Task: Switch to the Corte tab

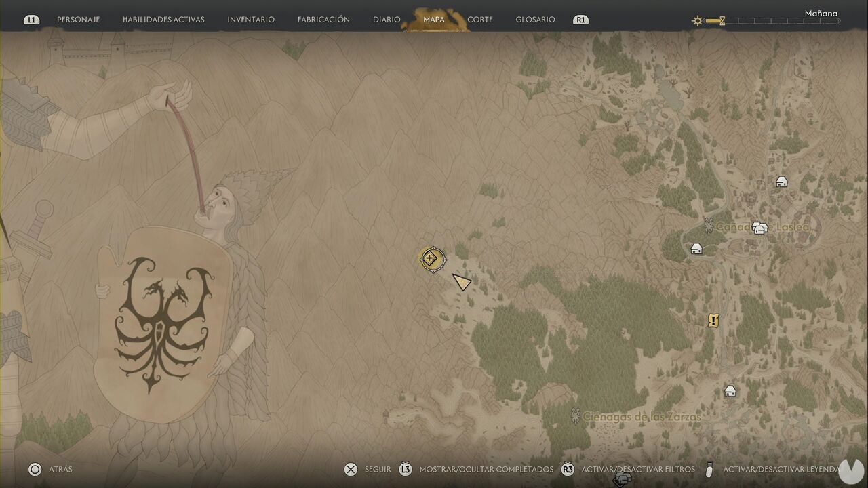Action: tap(480, 20)
